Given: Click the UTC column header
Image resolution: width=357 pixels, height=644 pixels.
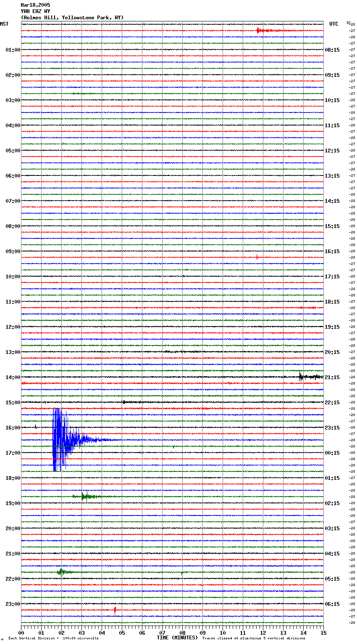Looking at the screenshot, I should [334, 24].
